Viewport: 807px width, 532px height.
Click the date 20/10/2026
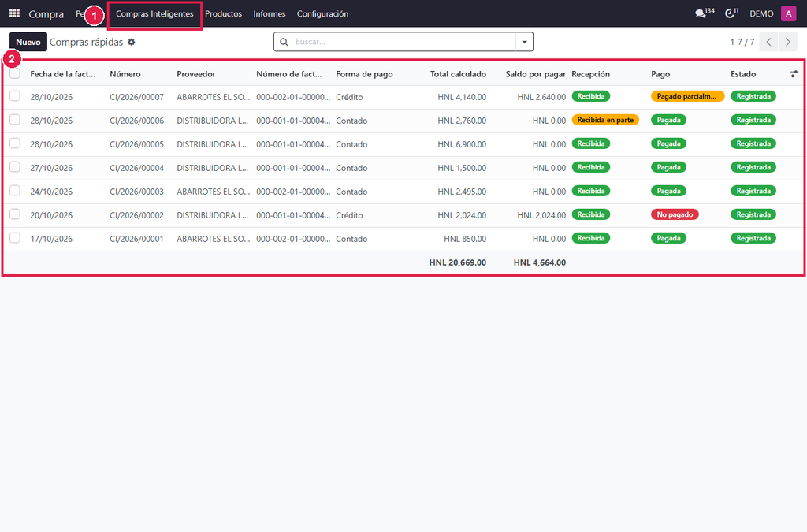[x=51, y=215]
